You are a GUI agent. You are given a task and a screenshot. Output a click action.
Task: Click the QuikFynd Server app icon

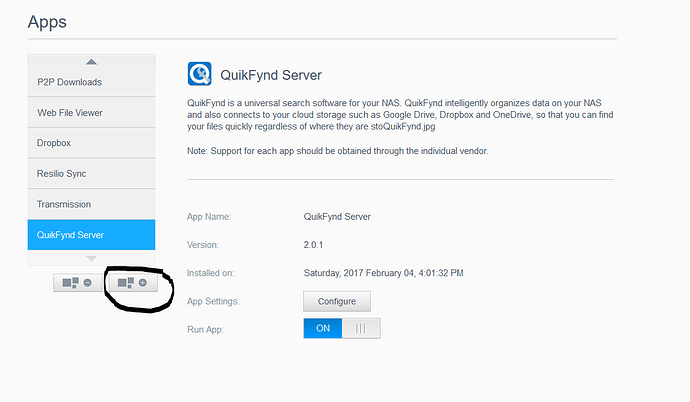point(199,73)
